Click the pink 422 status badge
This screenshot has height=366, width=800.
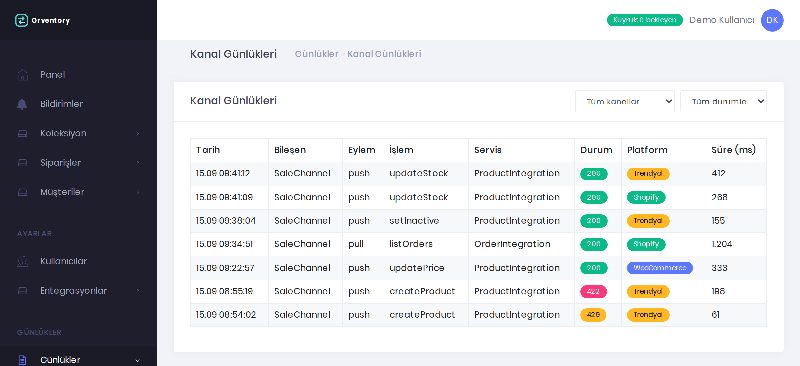point(593,291)
